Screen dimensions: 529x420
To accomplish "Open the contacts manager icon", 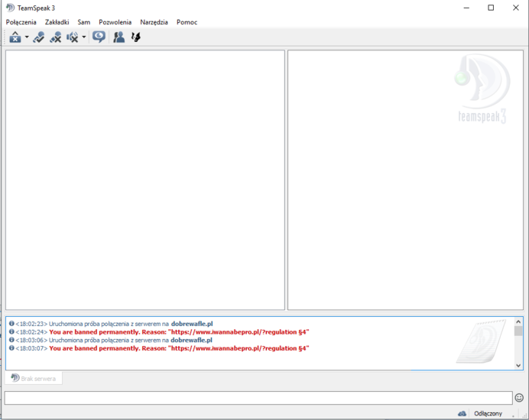I will pos(118,37).
